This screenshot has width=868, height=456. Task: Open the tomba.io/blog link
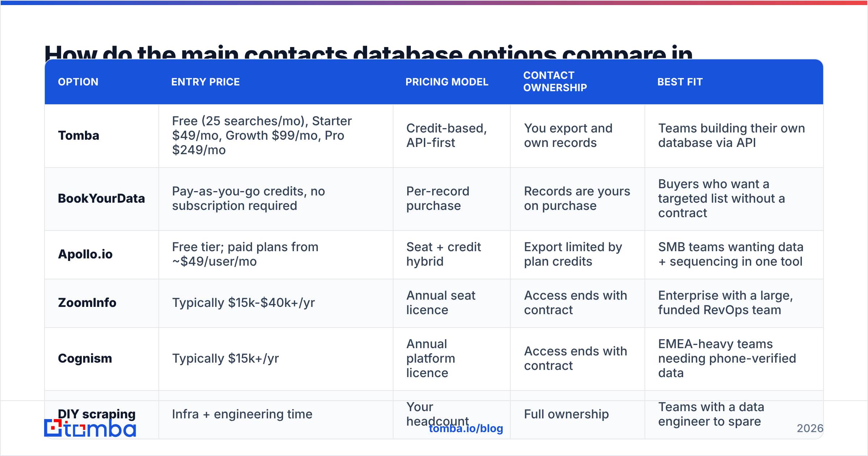point(466,428)
